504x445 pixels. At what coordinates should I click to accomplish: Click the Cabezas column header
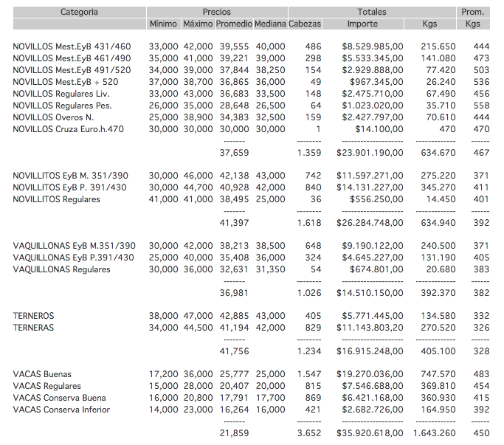tap(305, 24)
